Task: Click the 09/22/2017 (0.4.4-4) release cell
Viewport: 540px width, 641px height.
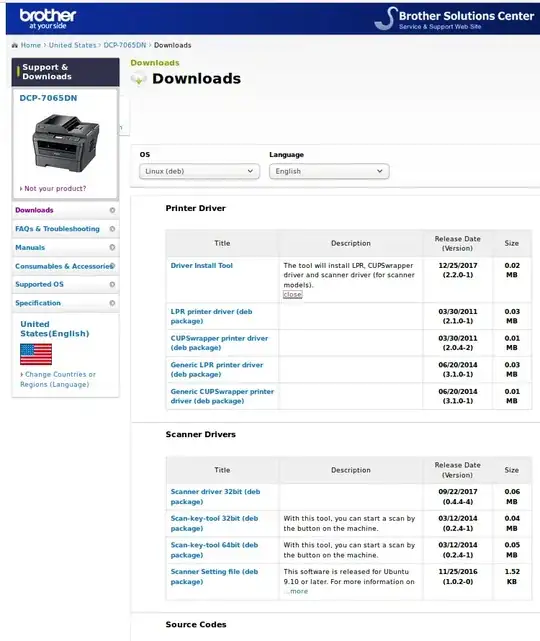Action: (458, 497)
